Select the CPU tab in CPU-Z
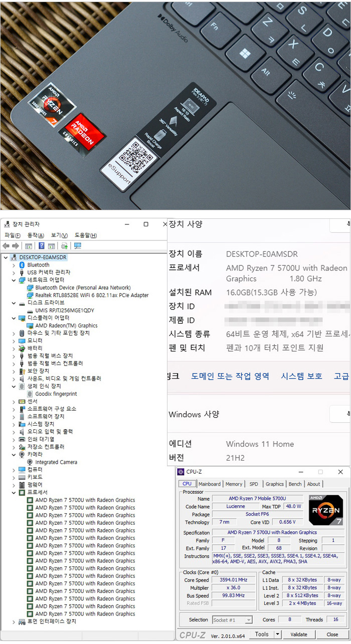Image resolution: width=351 pixels, height=644 pixels. click(x=187, y=484)
